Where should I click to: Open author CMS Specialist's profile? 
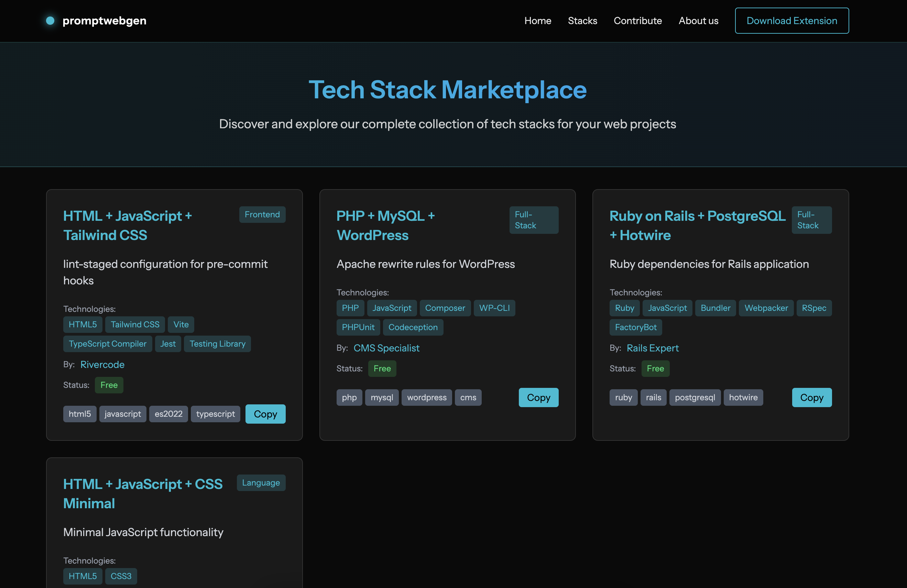tap(386, 348)
